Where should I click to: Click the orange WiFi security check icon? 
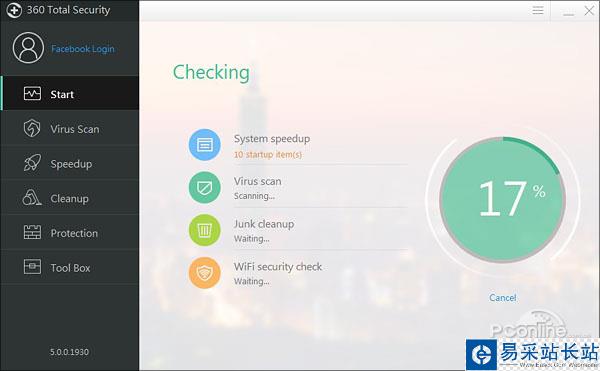point(205,273)
